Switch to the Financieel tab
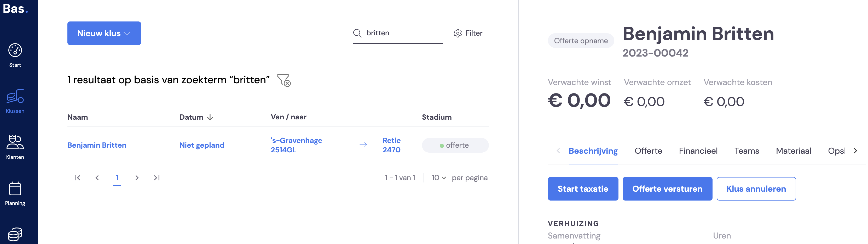Screen dimensions: 868x244 pos(698,151)
